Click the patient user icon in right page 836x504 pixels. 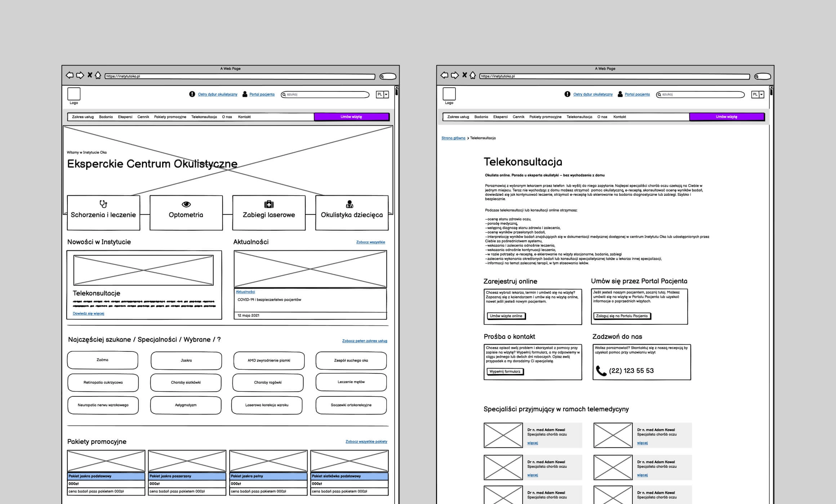[x=620, y=94]
